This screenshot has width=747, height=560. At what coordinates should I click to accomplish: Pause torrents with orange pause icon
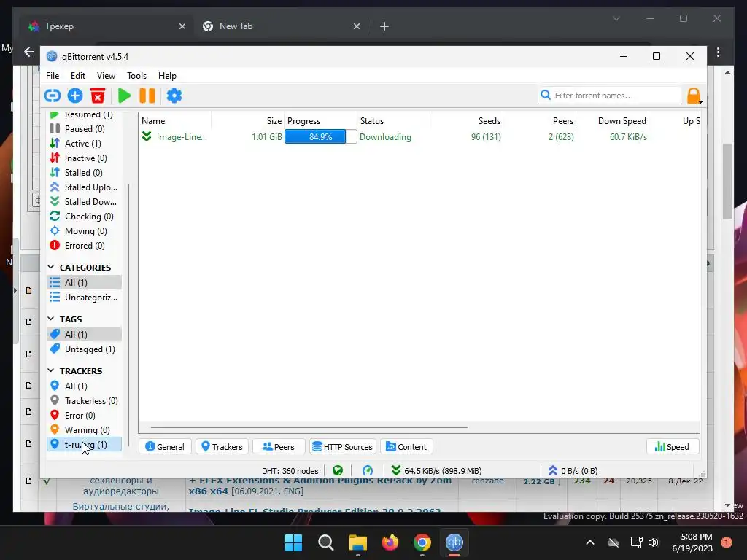[147, 96]
